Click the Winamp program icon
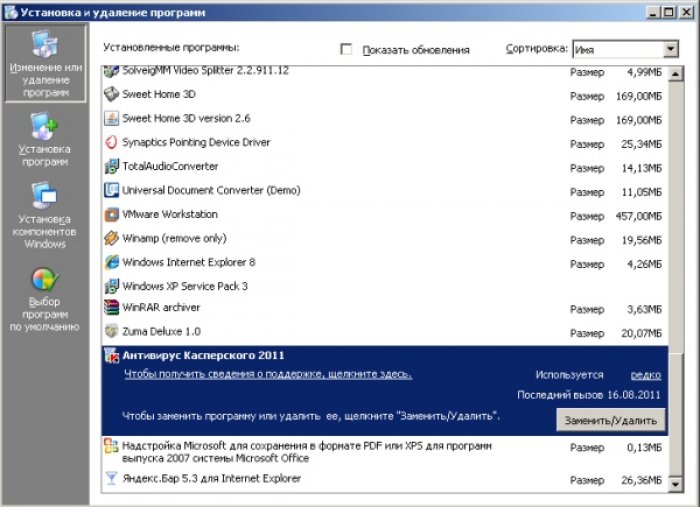The height and width of the screenshot is (507, 700). 111,238
